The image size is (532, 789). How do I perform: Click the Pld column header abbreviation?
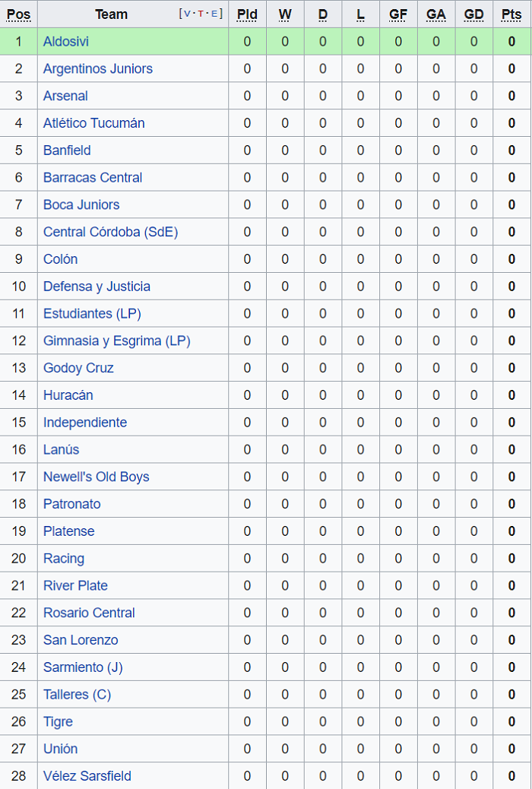pyautogui.click(x=247, y=14)
